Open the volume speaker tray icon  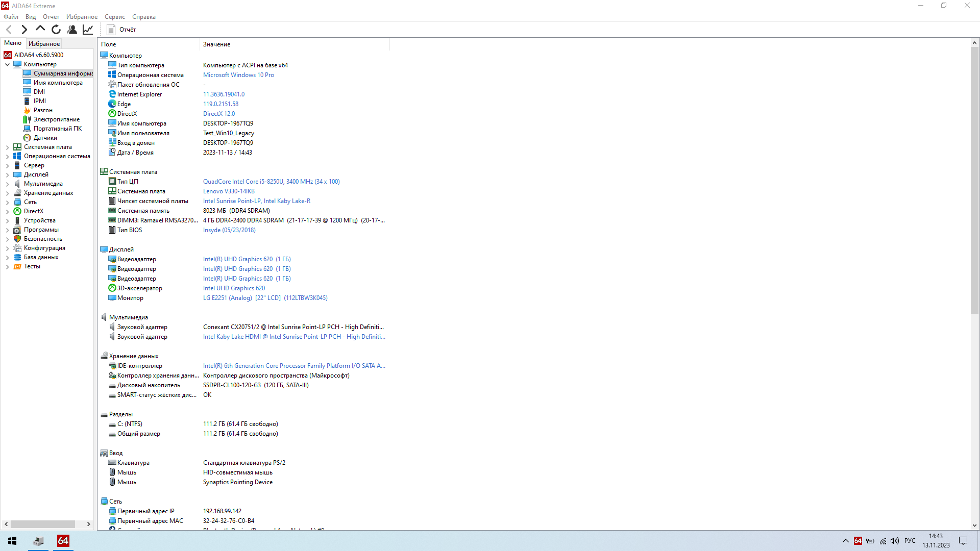coord(895,541)
